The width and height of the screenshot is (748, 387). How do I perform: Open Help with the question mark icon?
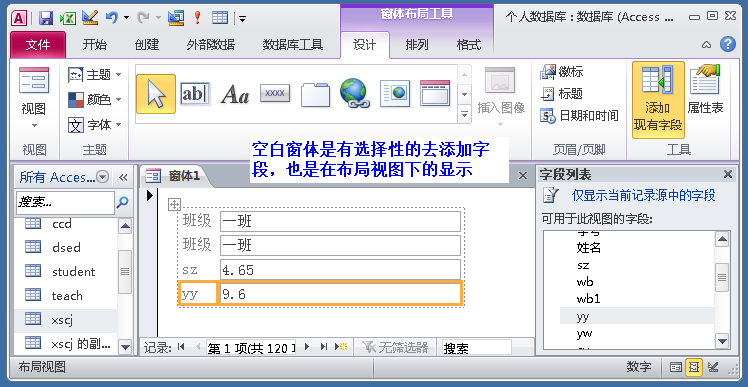click(x=727, y=44)
